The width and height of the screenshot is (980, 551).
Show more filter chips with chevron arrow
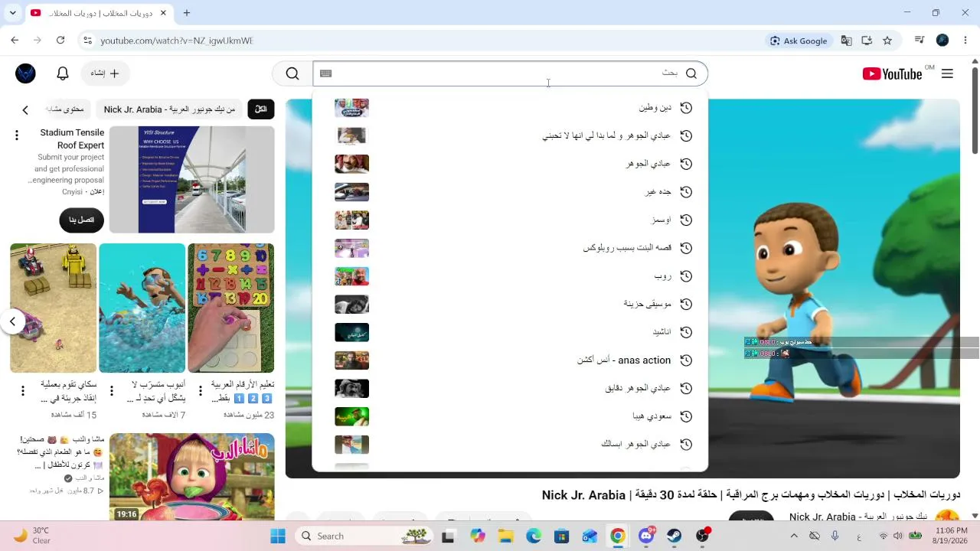pyautogui.click(x=25, y=110)
